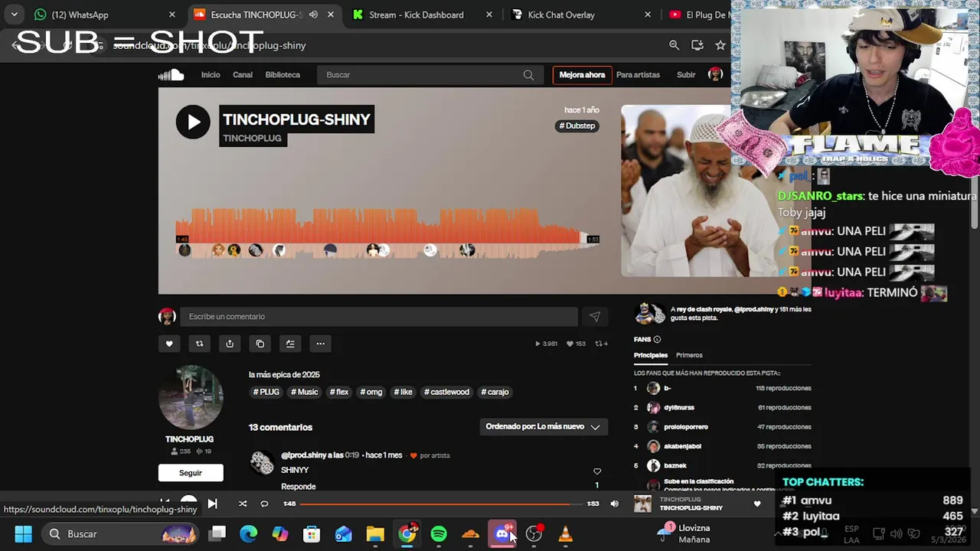This screenshot has height=551, width=980.
Task: Repost the track with the repost icon
Action: 199,344
